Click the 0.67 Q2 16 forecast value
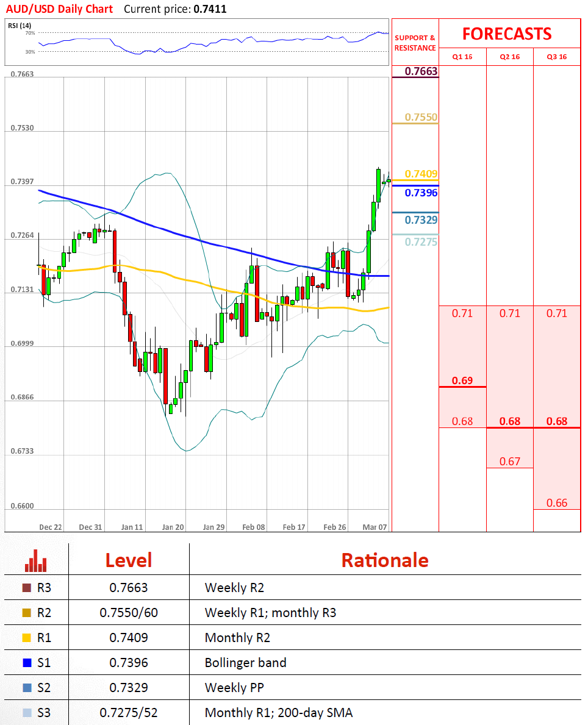Image resolution: width=588 pixels, height=725 pixels. click(510, 462)
